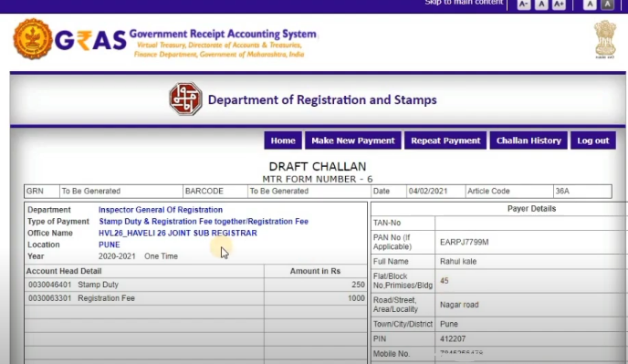Select PAN number EARPJ7799M
This screenshot has height=364, width=628.
click(x=465, y=243)
